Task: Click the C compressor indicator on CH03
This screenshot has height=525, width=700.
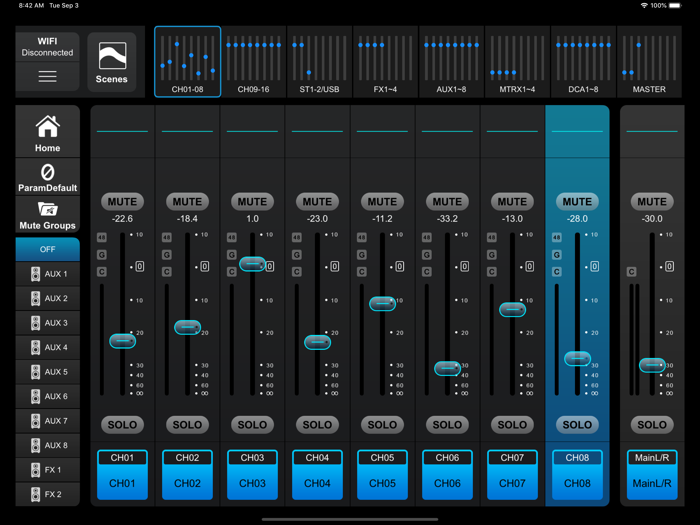Action: (232, 272)
